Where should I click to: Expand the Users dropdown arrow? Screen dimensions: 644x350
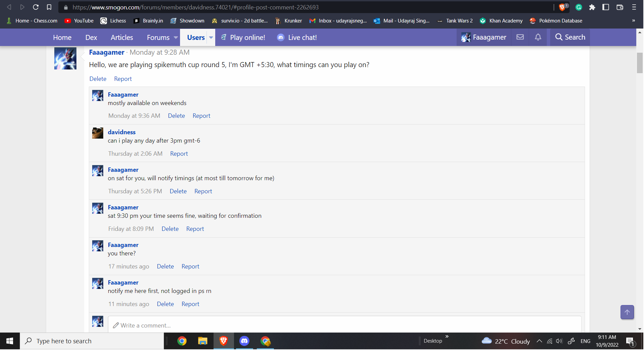pos(211,38)
